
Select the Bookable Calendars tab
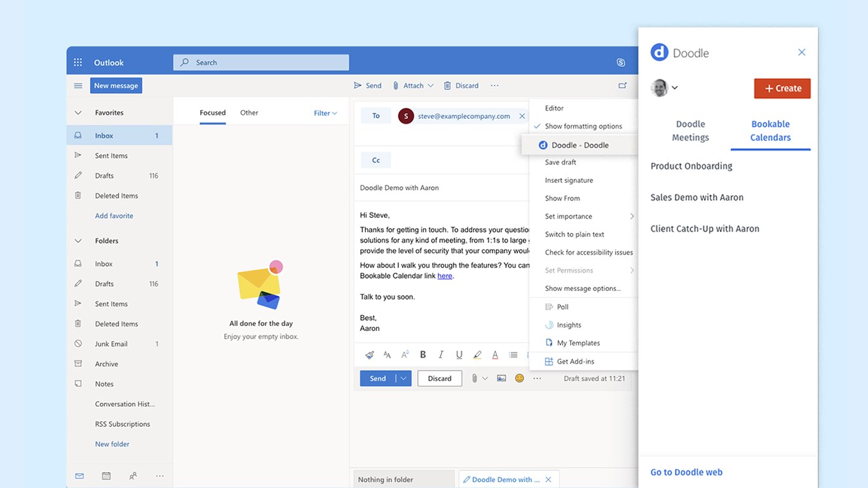tap(770, 131)
